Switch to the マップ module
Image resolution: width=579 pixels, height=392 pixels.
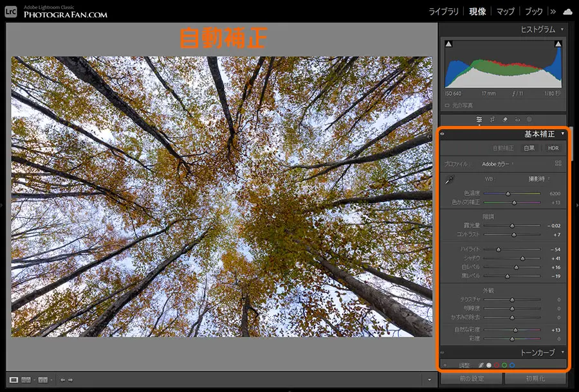click(505, 12)
